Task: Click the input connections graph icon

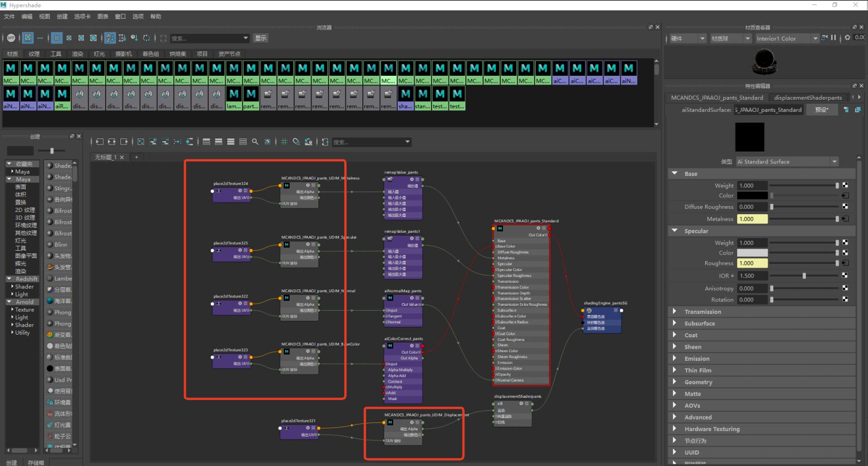Action: coord(99,142)
